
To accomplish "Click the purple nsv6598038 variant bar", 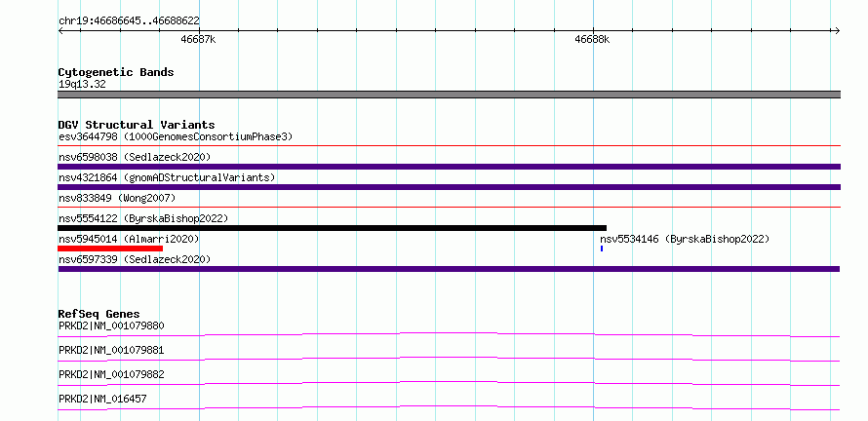I will tap(449, 167).
